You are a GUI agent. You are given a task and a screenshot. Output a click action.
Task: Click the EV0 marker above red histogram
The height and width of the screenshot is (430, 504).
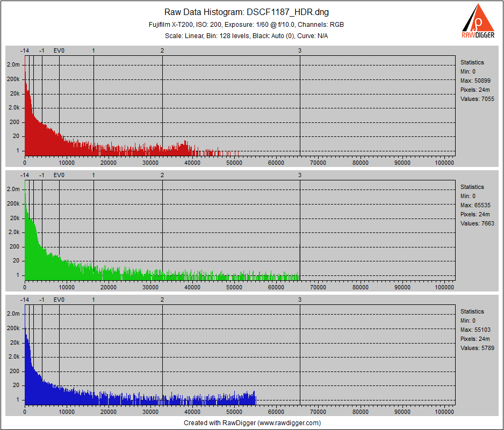click(x=59, y=50)
